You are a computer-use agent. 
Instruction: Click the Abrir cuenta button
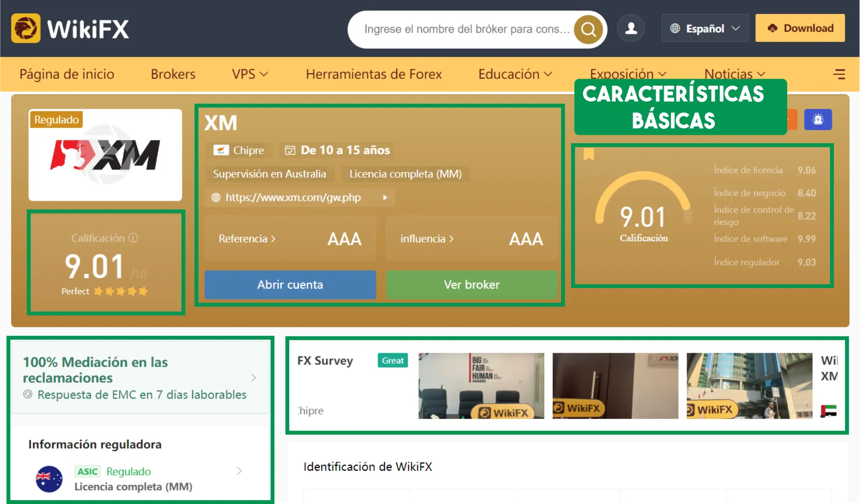click(x=290, y=285)
